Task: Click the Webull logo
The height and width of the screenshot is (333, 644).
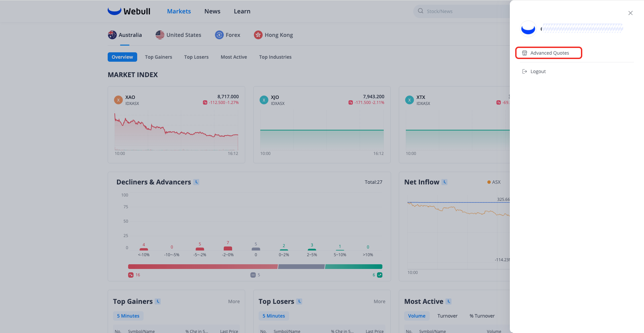Action: pos(129,11)
